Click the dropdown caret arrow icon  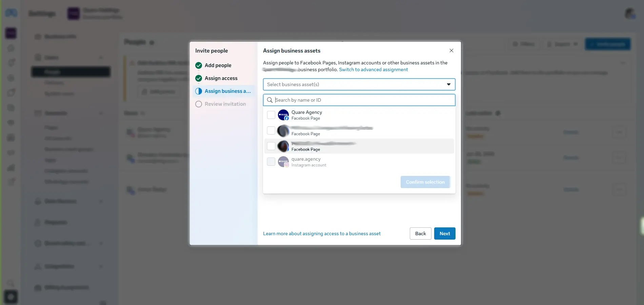coord(449,84)
